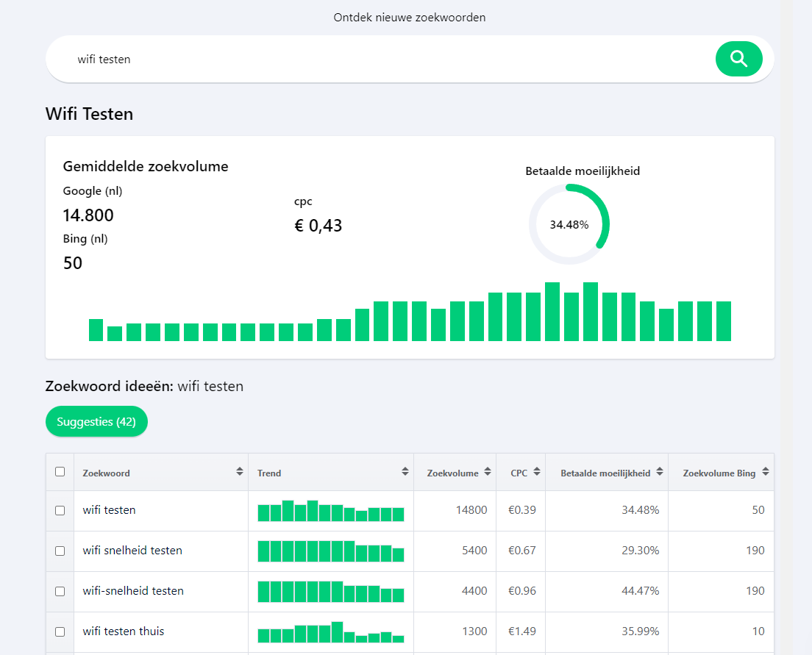This screenshot has height=655, width=812.
Task: Check the box for 'wifi-snelheid testen' row
Action: pos(60,591)
